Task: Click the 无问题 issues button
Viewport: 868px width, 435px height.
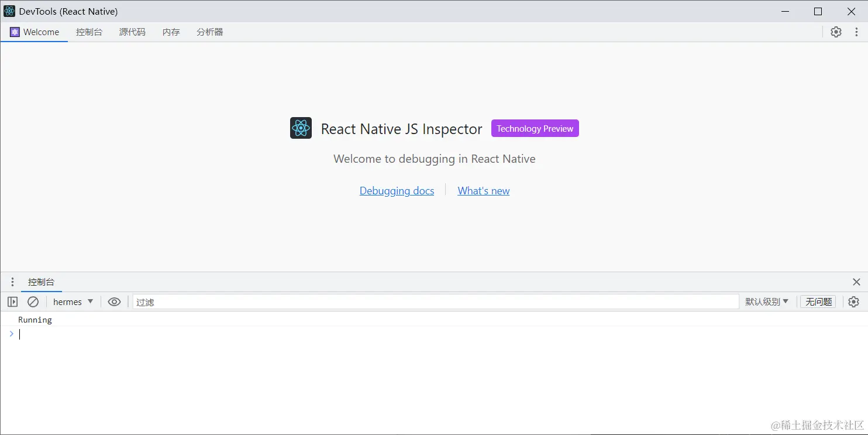Action: tap(818, 302)
